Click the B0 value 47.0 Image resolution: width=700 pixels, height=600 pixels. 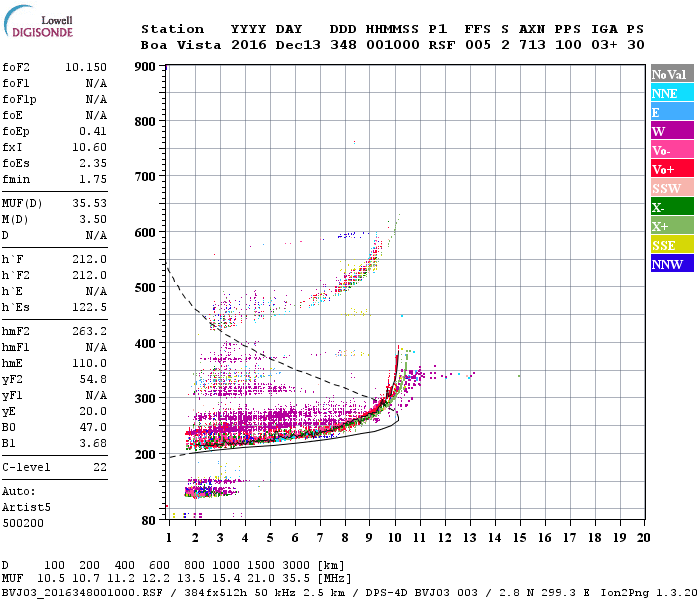tap(93, 428)
